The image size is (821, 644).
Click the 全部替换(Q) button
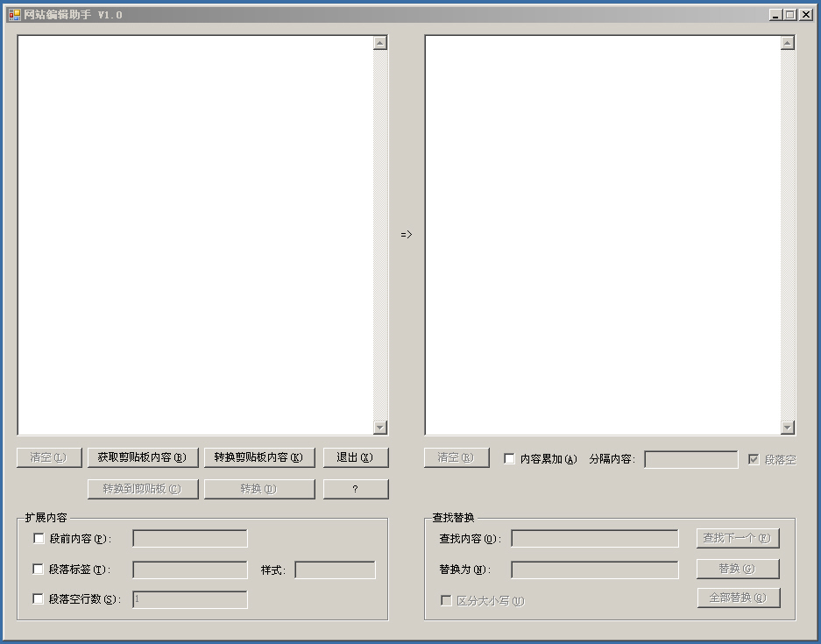[x=739, y=598]
